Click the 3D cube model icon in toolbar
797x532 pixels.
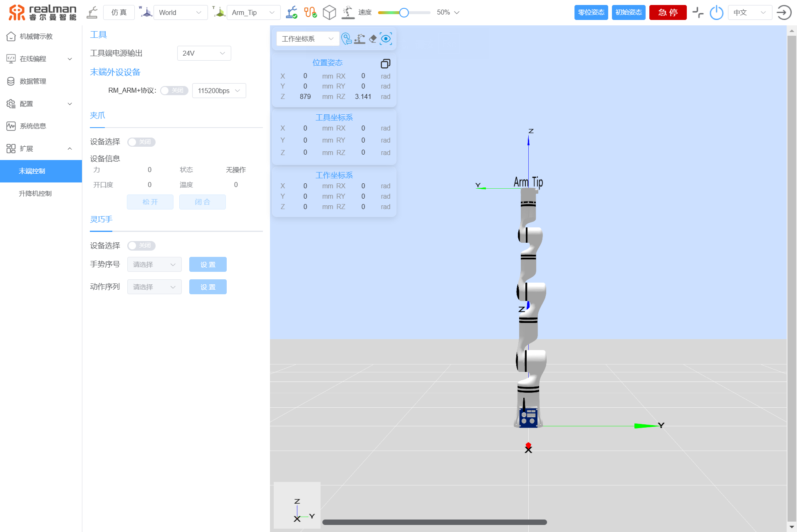(329, 12)
